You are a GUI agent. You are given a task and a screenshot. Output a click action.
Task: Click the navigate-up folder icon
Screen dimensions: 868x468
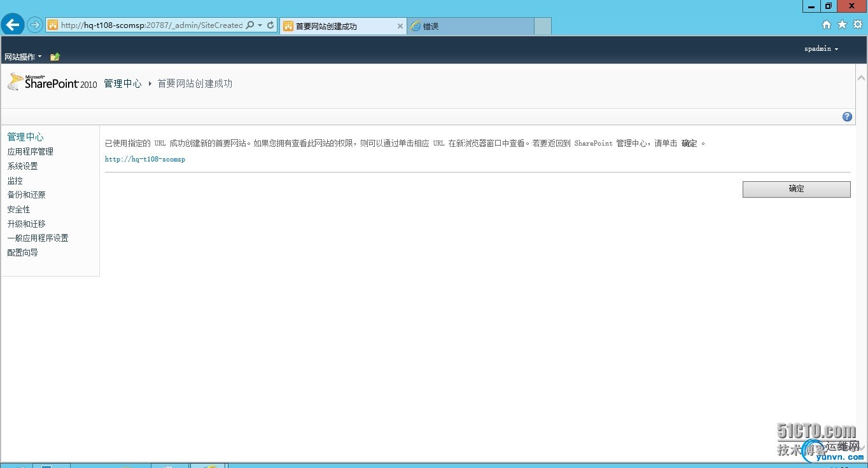tap(55, 57)
